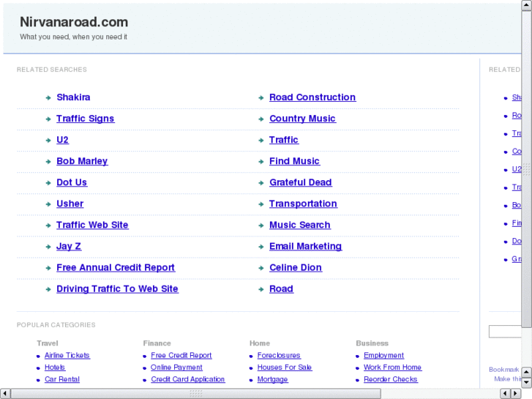The image size is (532, 399).
Task: Click the arrow icon beside Shakira
Action: (48, 98)
